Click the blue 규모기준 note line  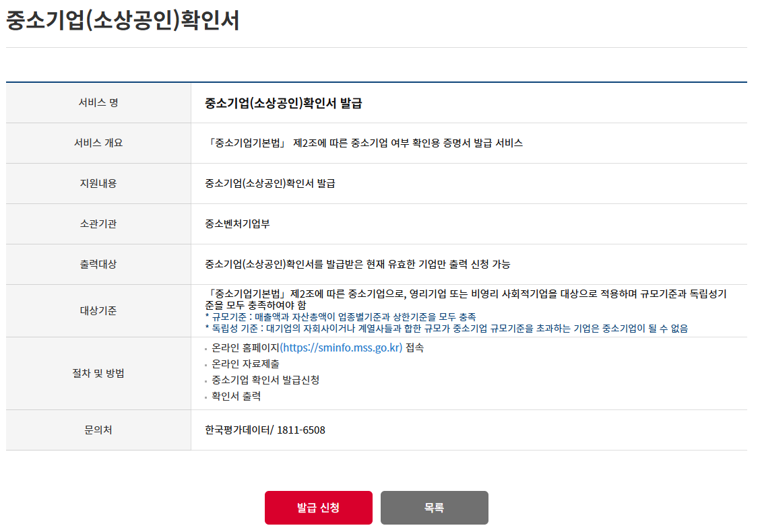coord(340,317)
